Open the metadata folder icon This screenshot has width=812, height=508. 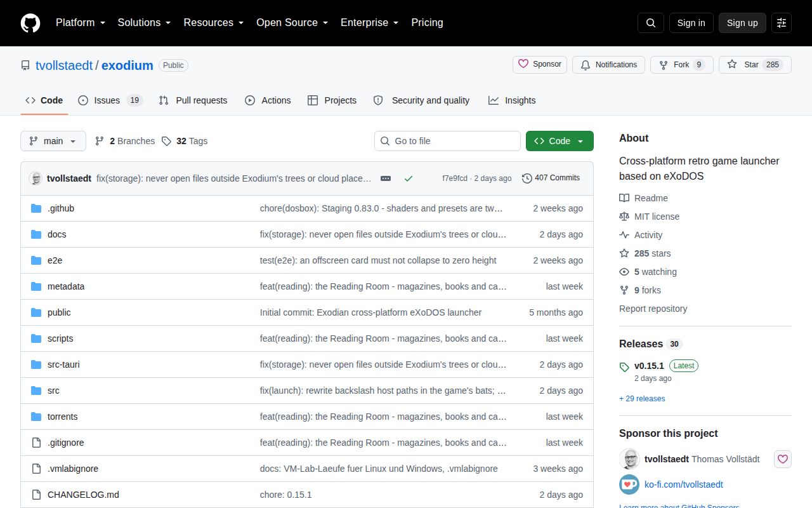click(36, 286)
